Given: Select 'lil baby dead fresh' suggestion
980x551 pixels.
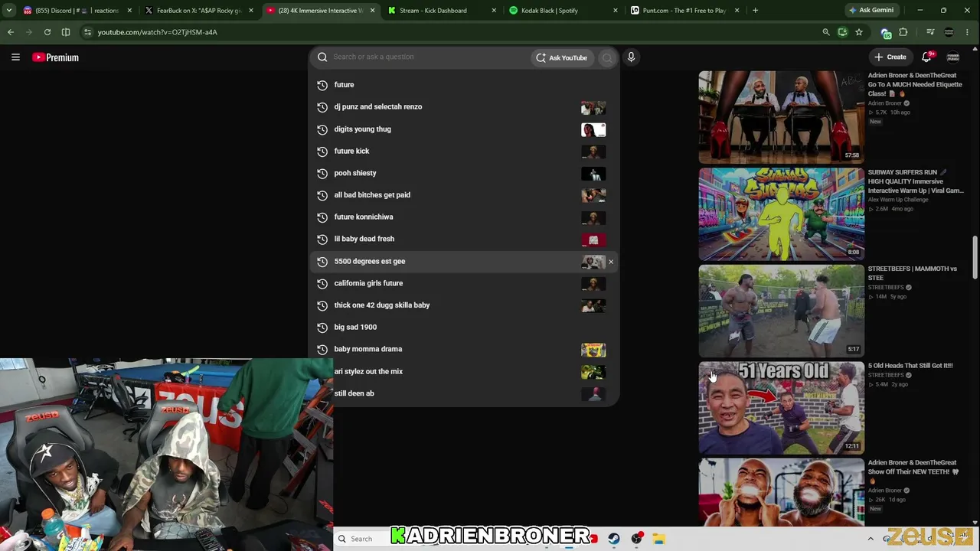Looking at the screenshot, I should pos(463,239).
